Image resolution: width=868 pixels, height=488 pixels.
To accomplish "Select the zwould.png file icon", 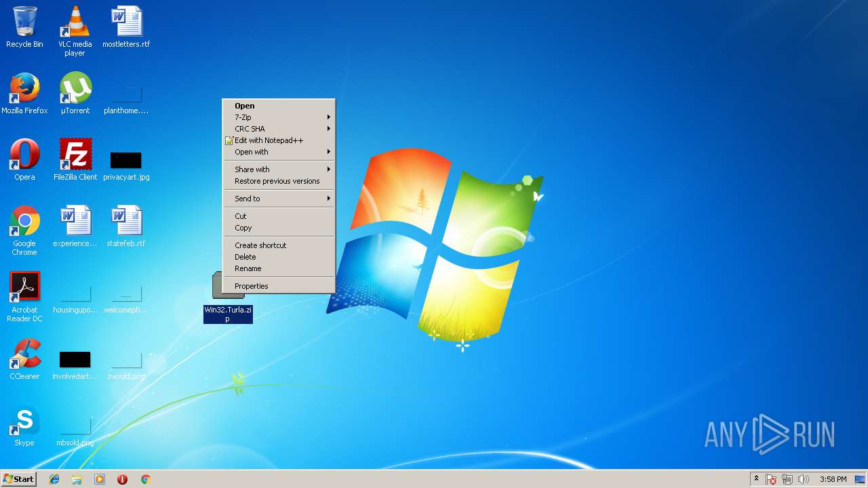I will click(x=126, y=366).
